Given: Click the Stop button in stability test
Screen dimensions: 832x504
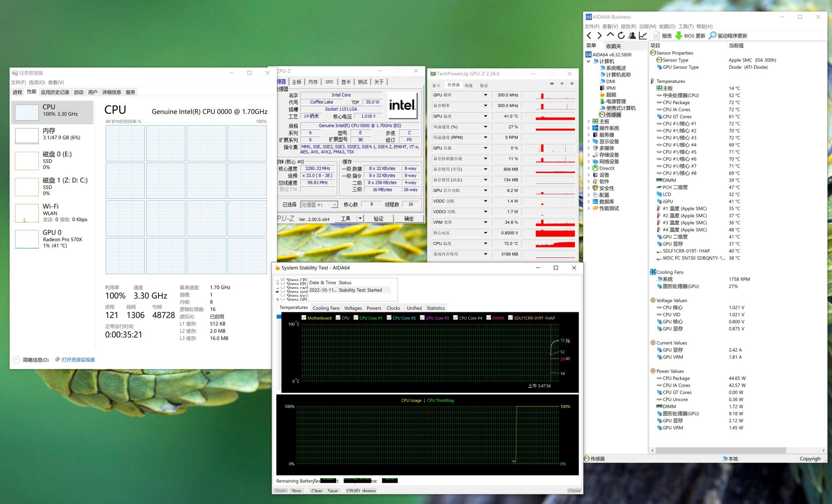Looking at the screenshot, I should click(x=296, y=491).
